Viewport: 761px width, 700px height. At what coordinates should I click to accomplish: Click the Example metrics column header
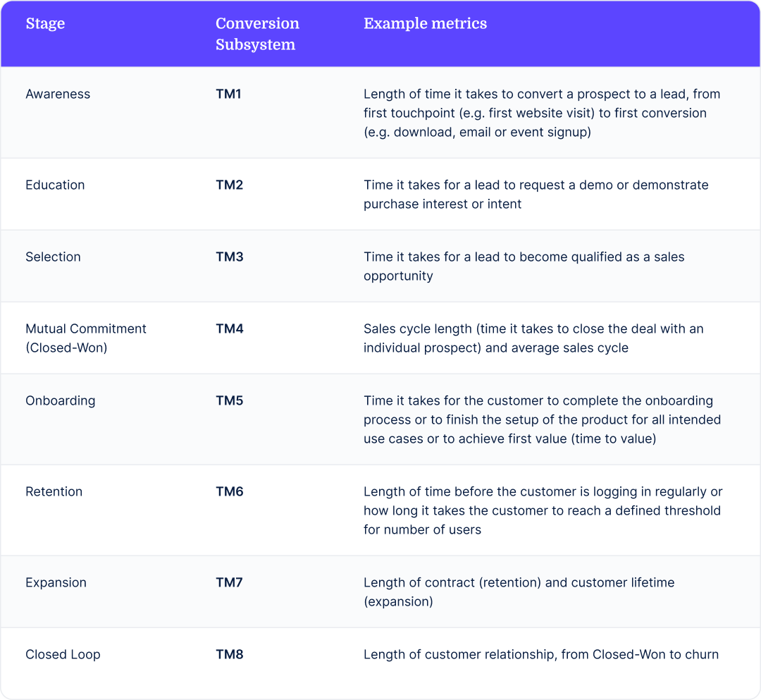(425, 24)
